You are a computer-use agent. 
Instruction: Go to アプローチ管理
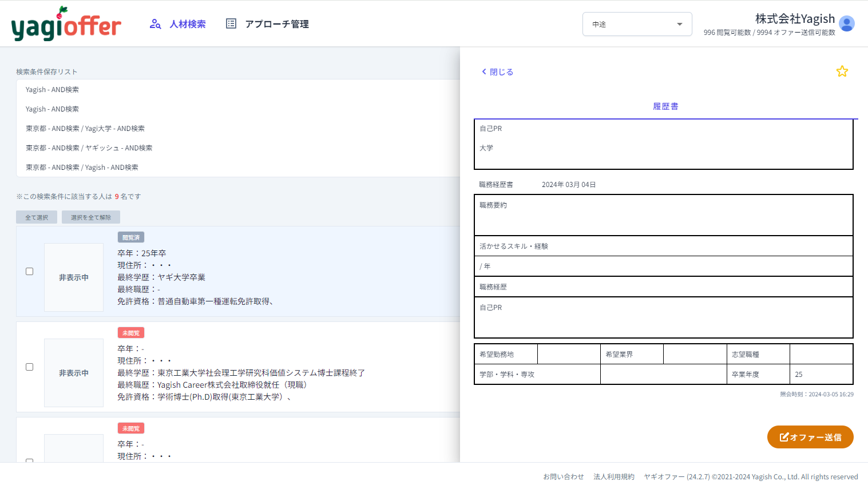276,24
